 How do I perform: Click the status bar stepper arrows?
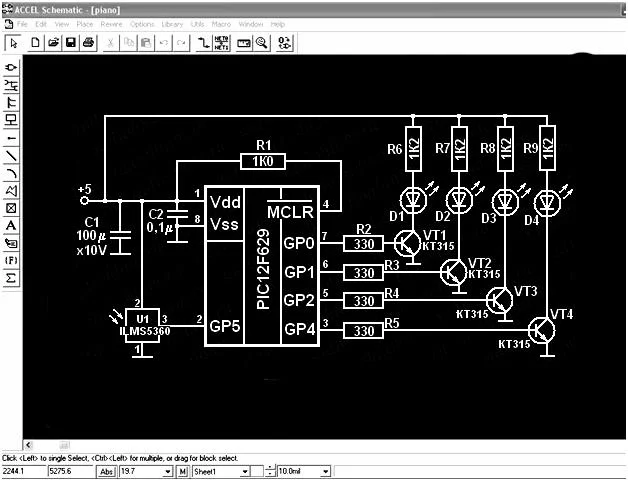[x=271, y=471]
